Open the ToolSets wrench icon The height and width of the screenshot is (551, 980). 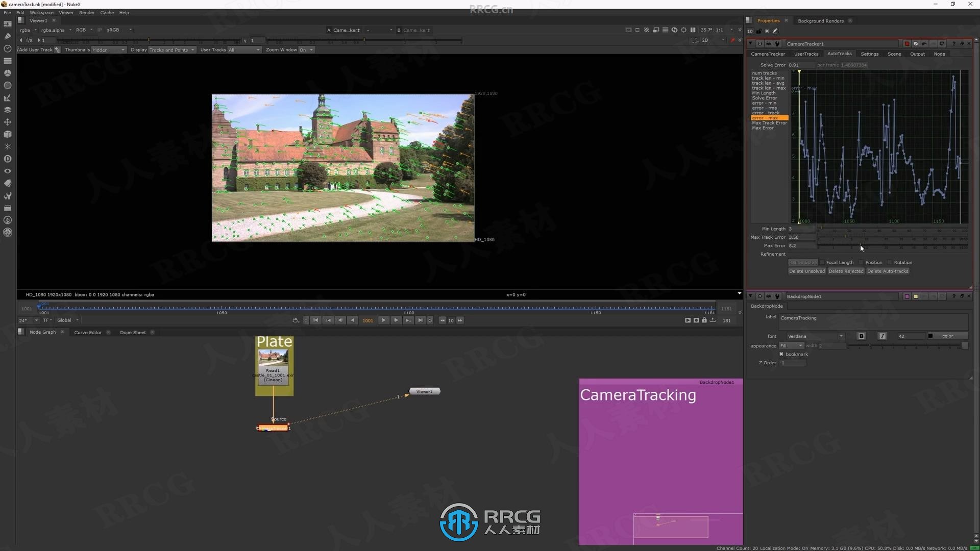(x=8, y=195)
